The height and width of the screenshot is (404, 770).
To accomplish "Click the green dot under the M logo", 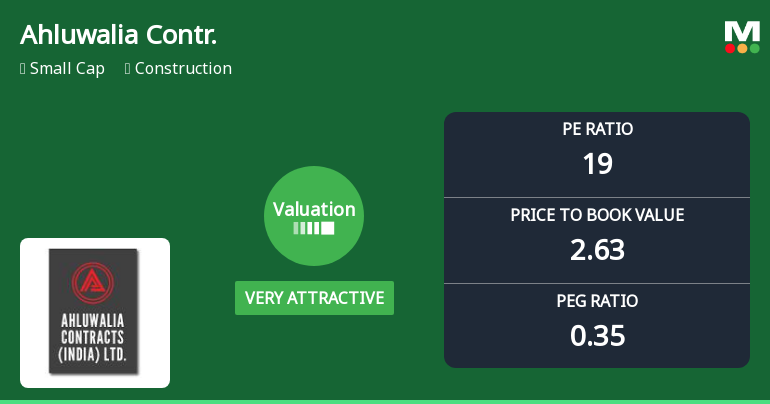I will tap(754, 48).
